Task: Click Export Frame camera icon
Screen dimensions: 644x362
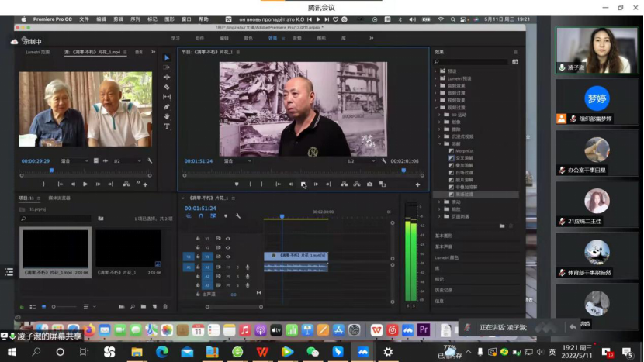Action: [x=369, y=184]
